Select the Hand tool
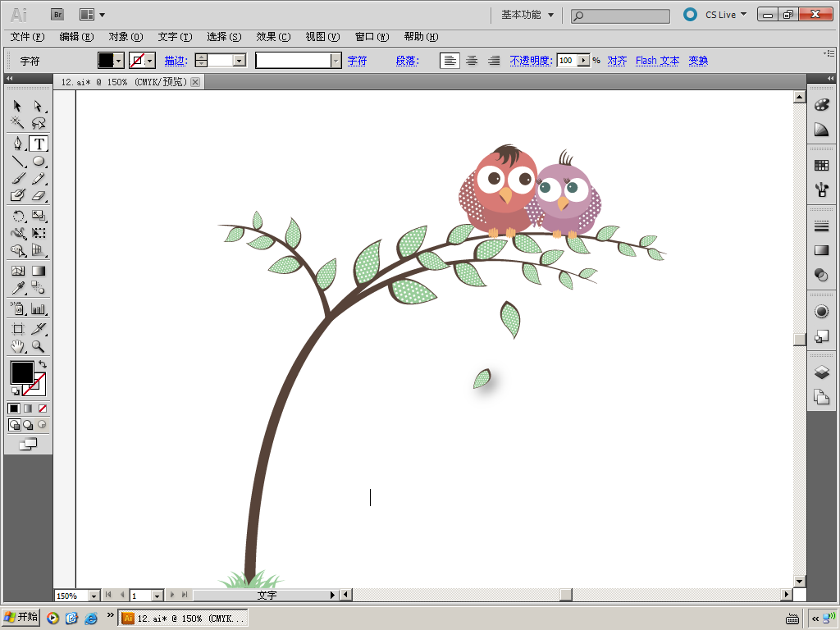 pos(17,346)
